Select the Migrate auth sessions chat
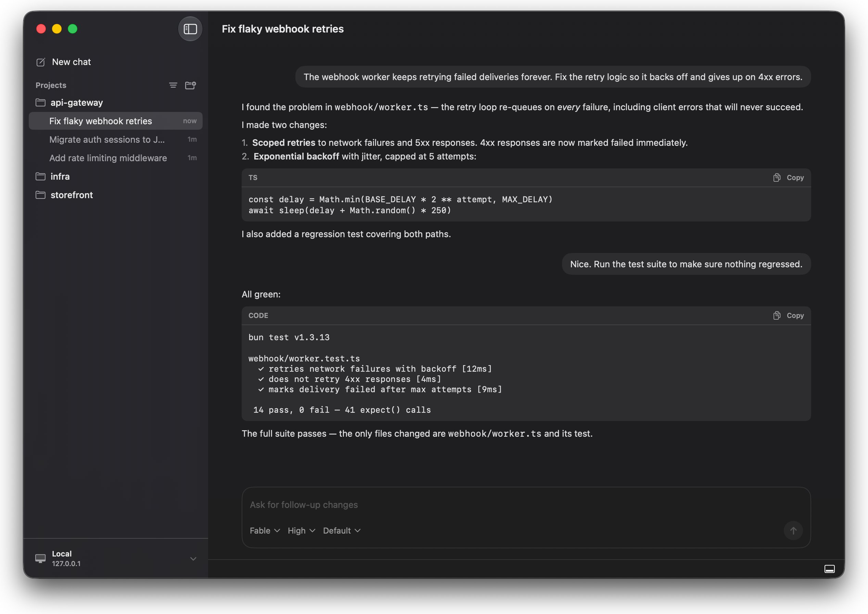This screenshot has width=868, height=614. (x=115, y=140)
